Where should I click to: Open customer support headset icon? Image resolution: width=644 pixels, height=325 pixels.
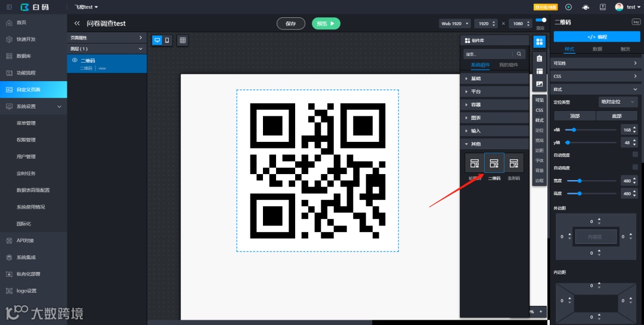point(586,7)
